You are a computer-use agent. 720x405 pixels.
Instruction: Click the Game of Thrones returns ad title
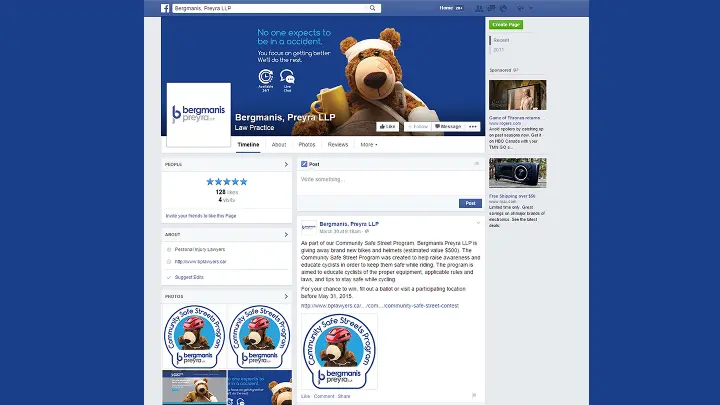point(514,118)
